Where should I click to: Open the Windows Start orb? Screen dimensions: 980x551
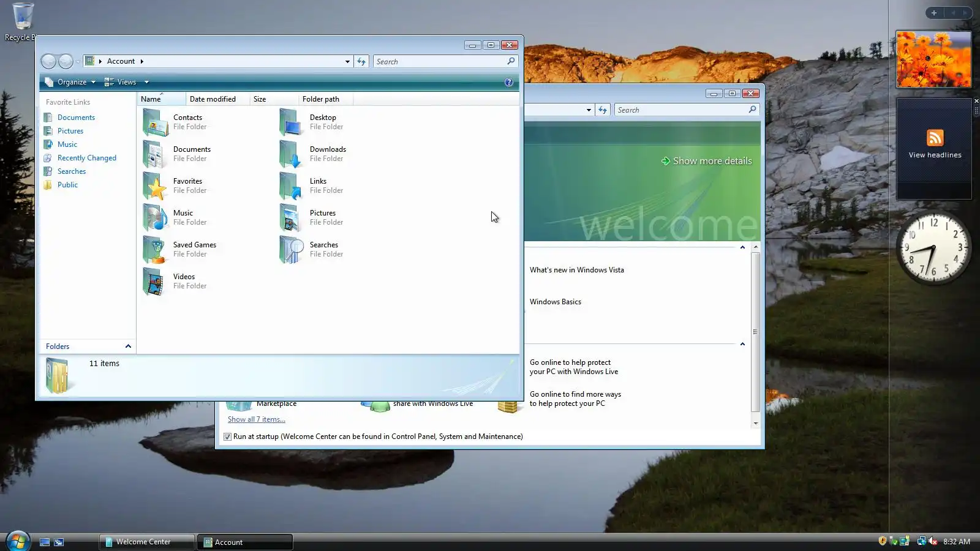18,541
